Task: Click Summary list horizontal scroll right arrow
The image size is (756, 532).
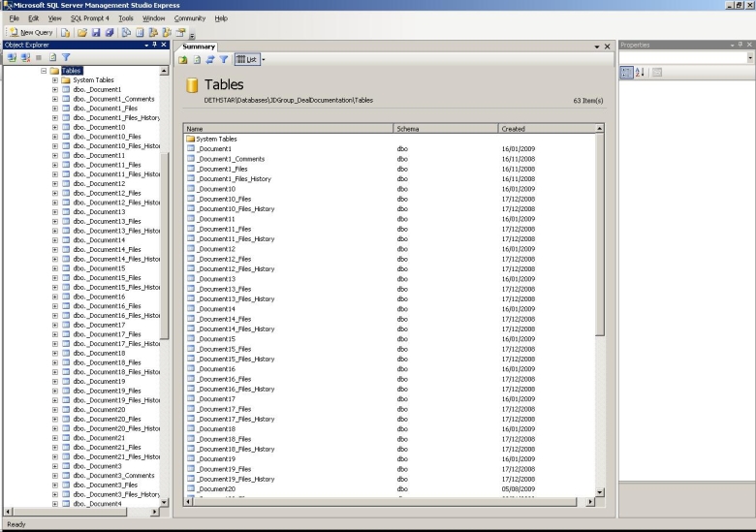Action: (590, 502)
